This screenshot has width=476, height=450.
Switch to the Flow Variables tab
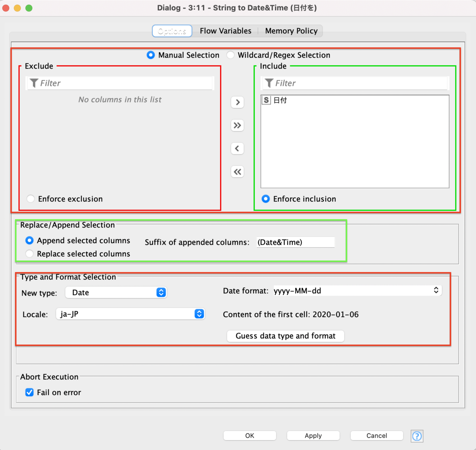[225, 31]
